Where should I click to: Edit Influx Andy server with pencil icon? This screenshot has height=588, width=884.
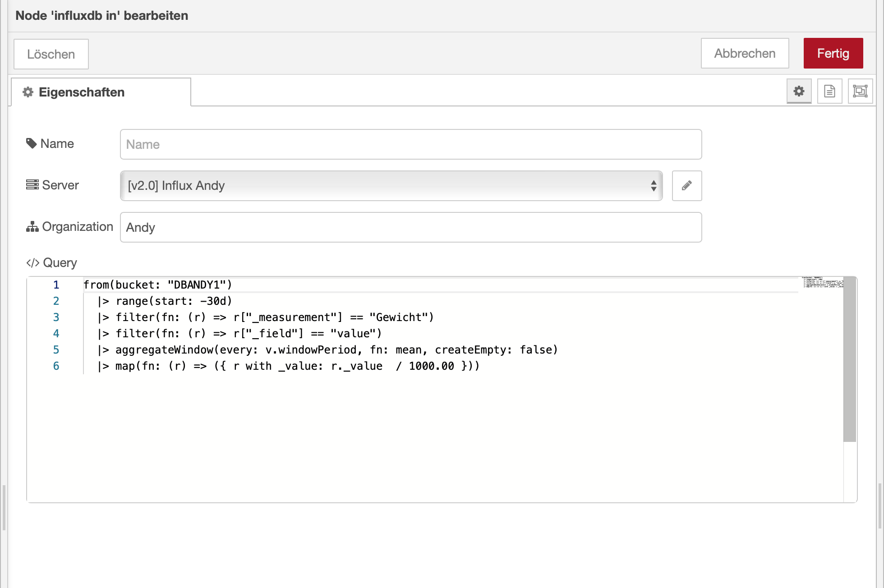686,185
